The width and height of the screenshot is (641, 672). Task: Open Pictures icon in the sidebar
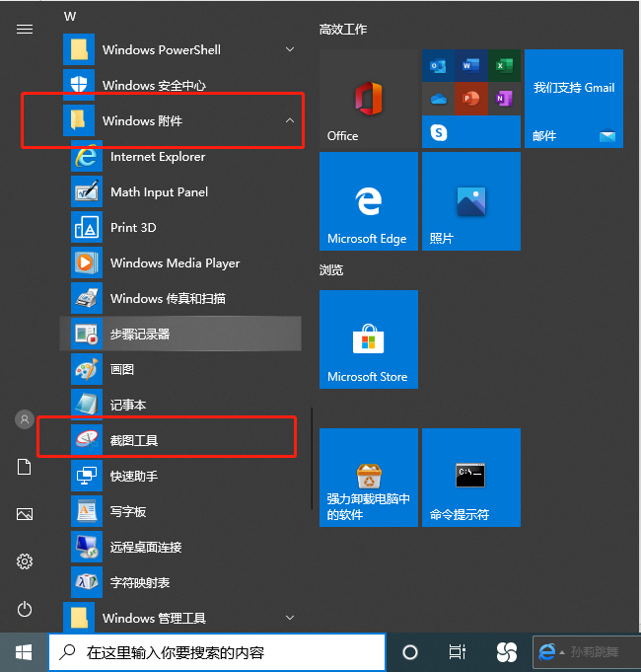pyautogui.click(x=25, y=514)
